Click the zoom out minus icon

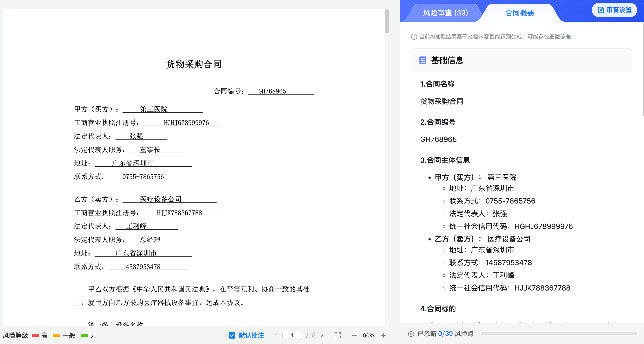coord(354,335)
